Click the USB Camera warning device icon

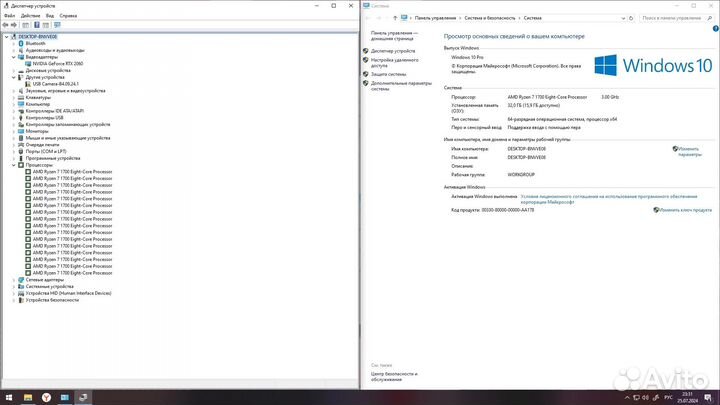tap(28, 84)
